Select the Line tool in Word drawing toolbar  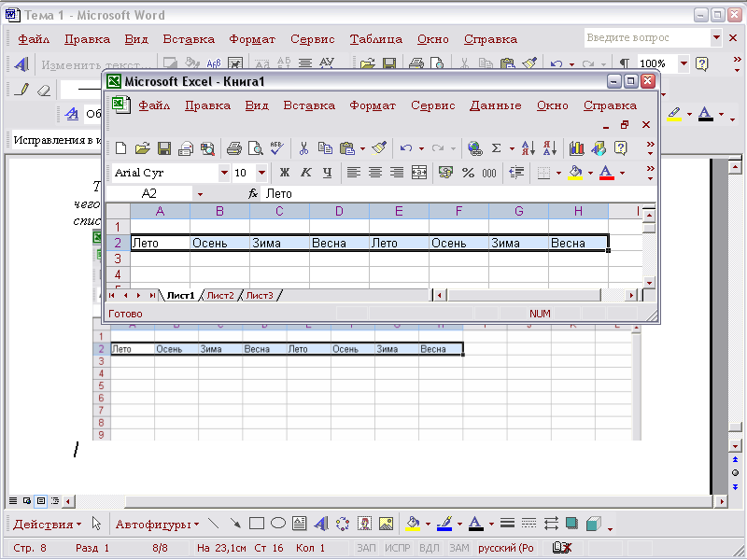(214, 524)
